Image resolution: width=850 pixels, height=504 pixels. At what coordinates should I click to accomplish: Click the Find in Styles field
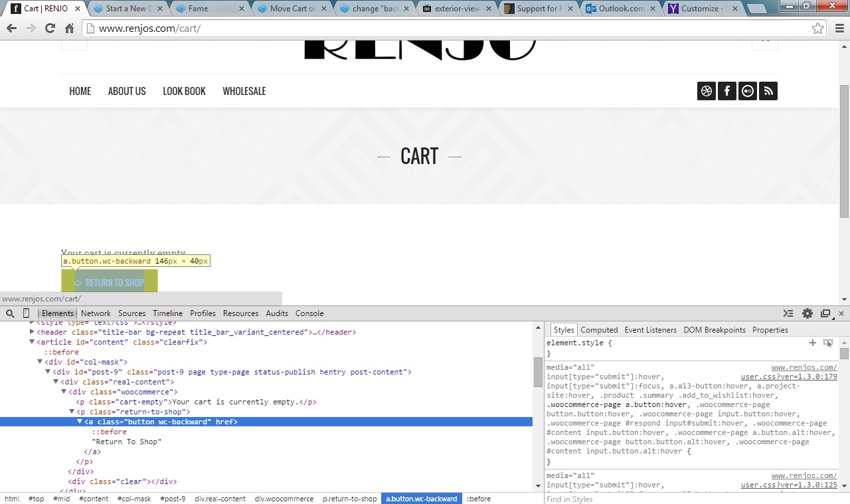[x=691, y=499]
